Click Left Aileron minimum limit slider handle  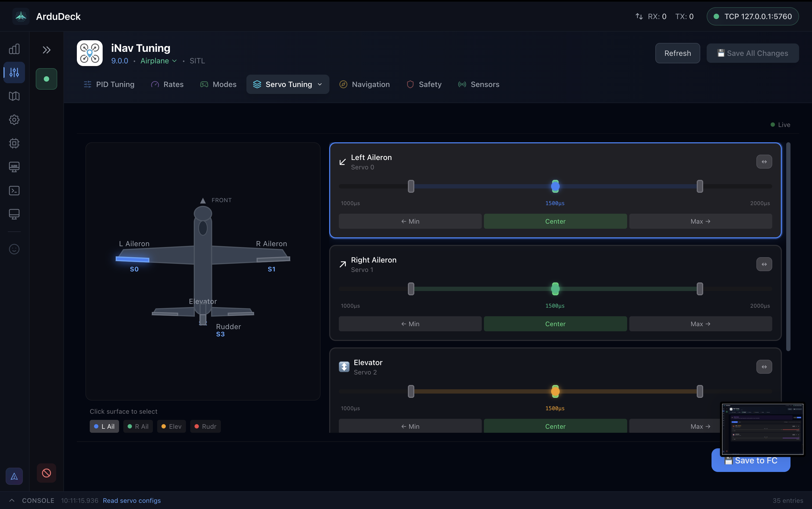coord(411,186)
